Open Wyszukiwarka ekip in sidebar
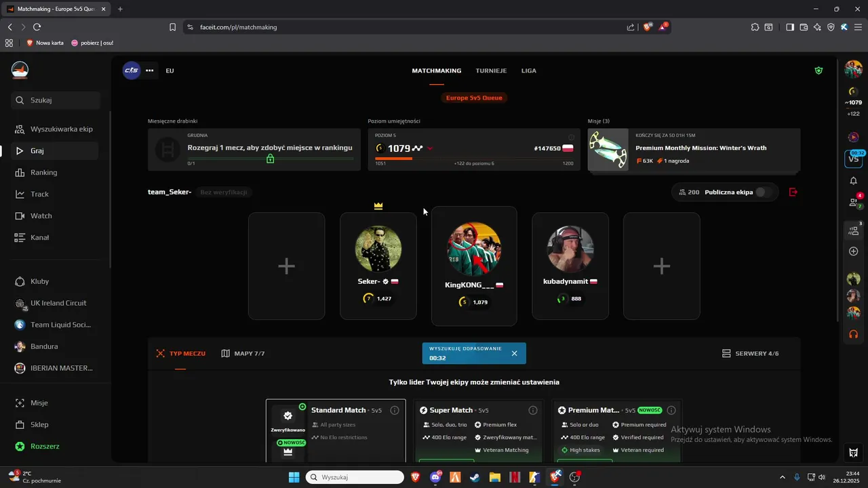 (56, 129)
